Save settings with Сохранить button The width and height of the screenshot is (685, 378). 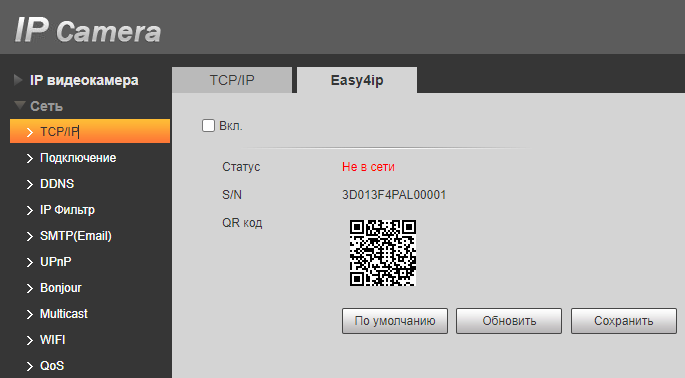(624, 321)
